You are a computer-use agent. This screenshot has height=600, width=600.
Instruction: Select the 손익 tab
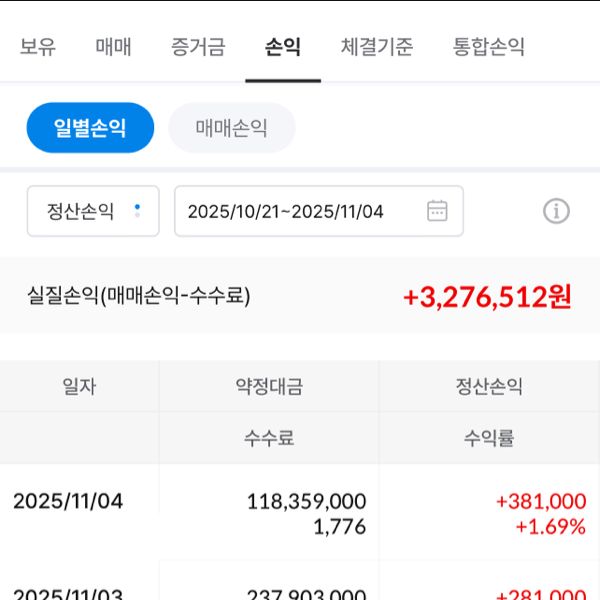click(283, 46)
